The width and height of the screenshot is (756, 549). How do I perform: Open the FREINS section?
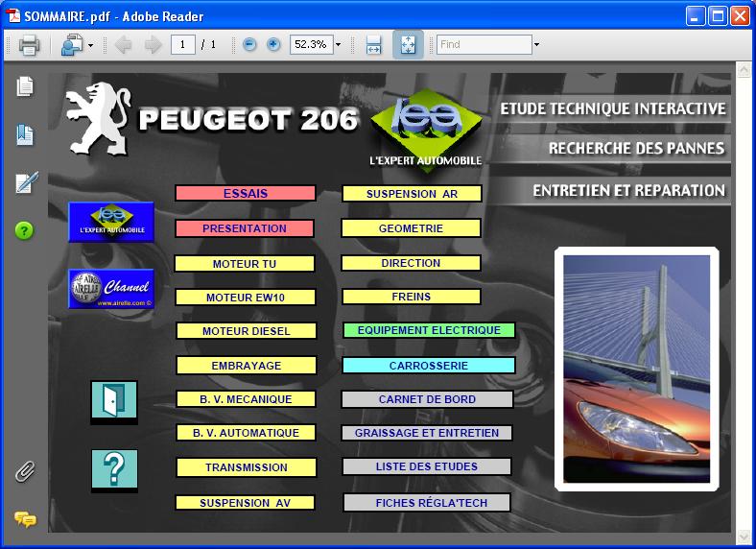click(x=412, y=297)
